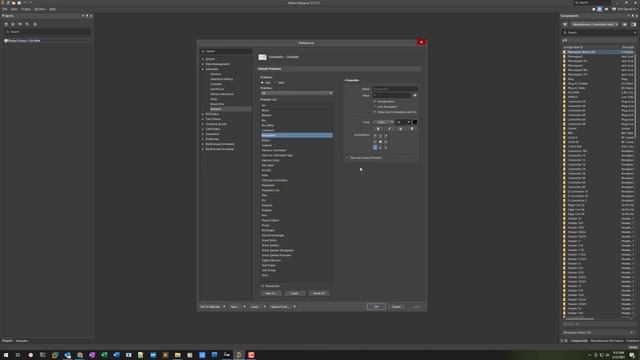
Task: Collapse the Schematic tree node
Action: [203, 69]
